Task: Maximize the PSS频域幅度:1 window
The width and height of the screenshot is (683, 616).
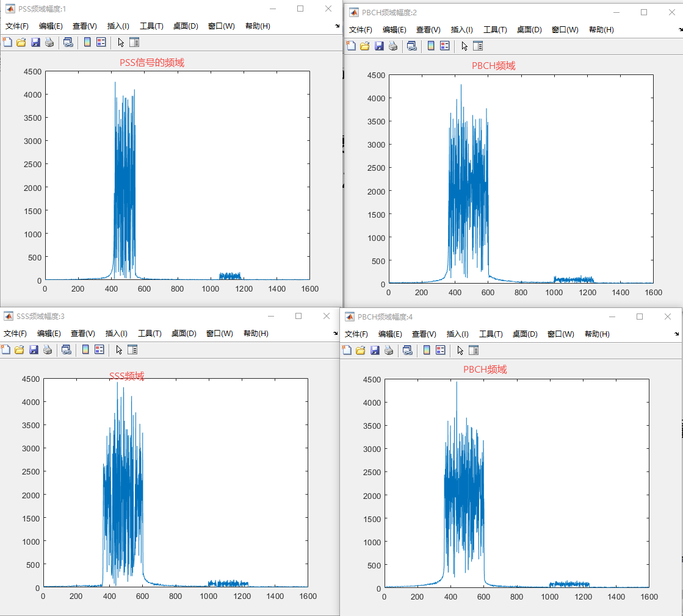Action: tap(300, 9)
